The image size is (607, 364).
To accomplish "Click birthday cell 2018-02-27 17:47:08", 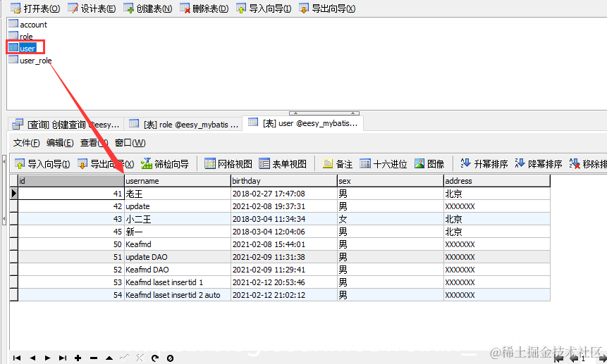I will (283, 194).
